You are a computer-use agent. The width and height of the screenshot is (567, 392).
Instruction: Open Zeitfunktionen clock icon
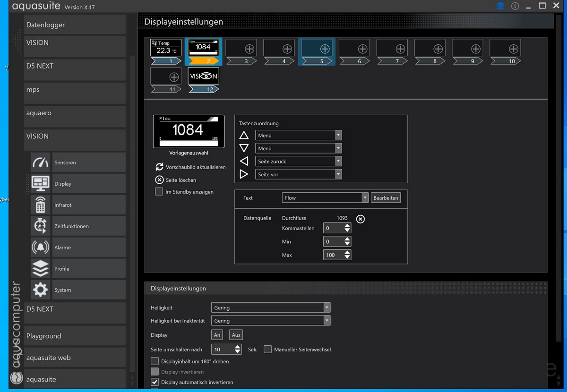(40, 226)
